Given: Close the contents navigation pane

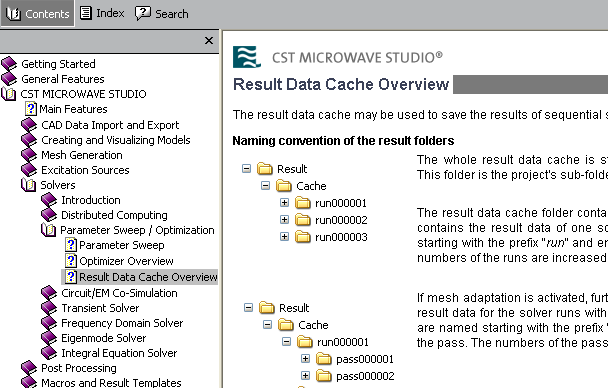Looking at the screenshot, I should pos(209,40).
